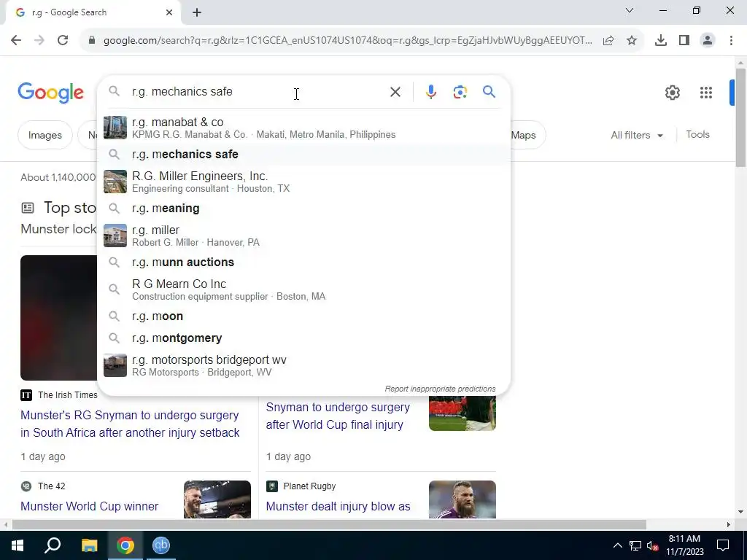747x560 pixels.
Task: Go forward with the browser arrow
Action: click(x=39, y=41)
